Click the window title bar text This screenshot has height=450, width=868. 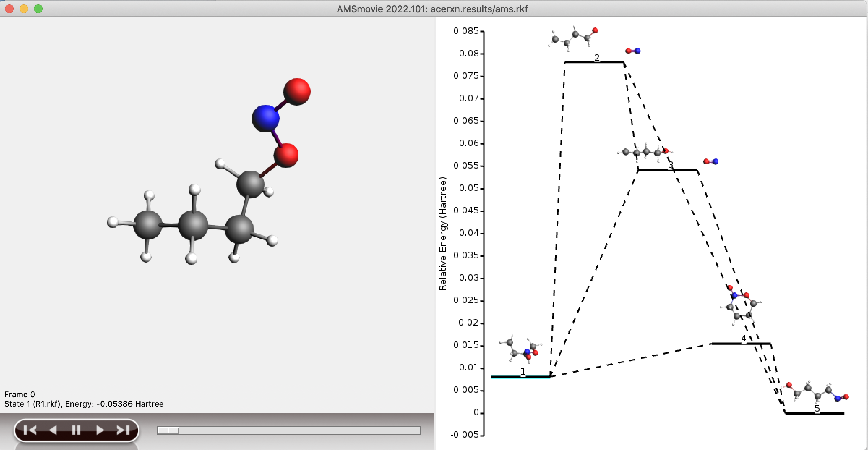click(x=432, y=9)
